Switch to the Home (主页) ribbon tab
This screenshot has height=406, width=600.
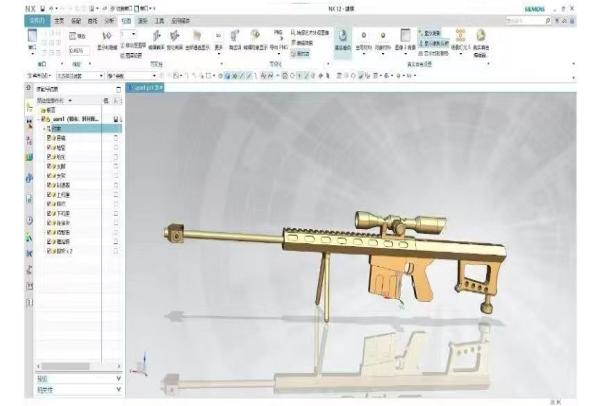click(59, 19)
